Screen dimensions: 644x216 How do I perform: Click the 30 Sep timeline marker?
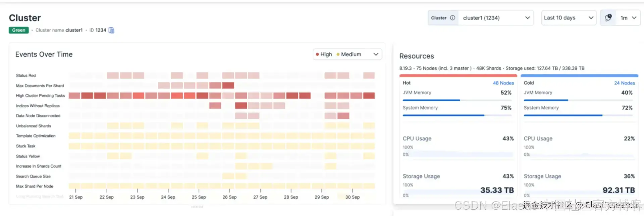pyautogui.click(x=352, y=197)
